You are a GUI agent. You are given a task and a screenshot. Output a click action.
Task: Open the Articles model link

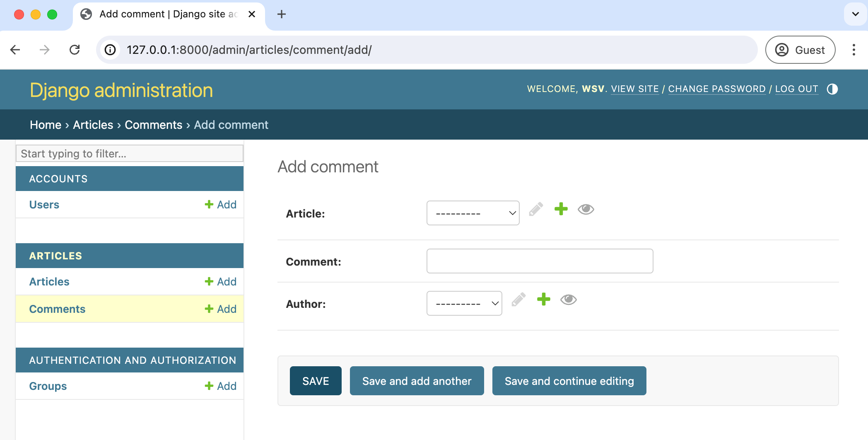49,282
